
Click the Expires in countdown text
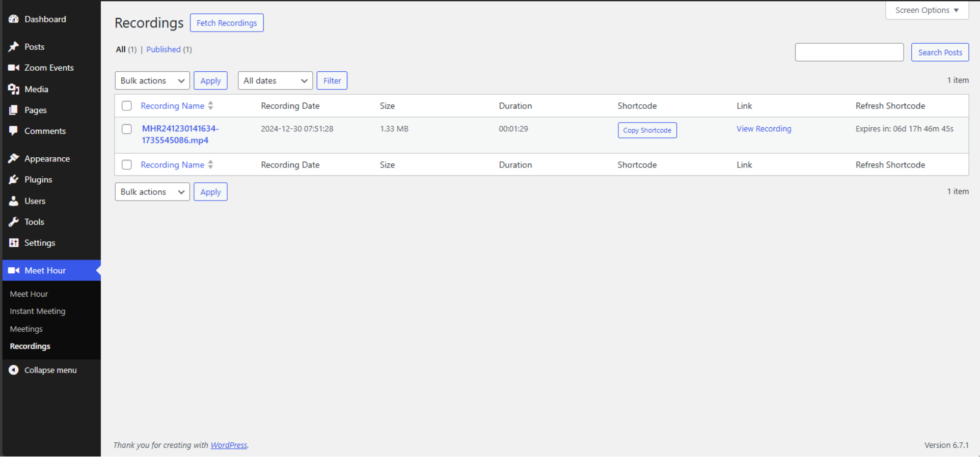point(904,129)
